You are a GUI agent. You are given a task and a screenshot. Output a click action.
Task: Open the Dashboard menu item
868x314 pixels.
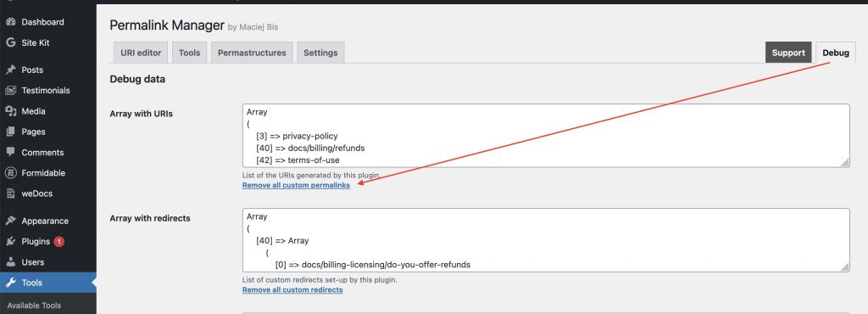click(42, 22)
